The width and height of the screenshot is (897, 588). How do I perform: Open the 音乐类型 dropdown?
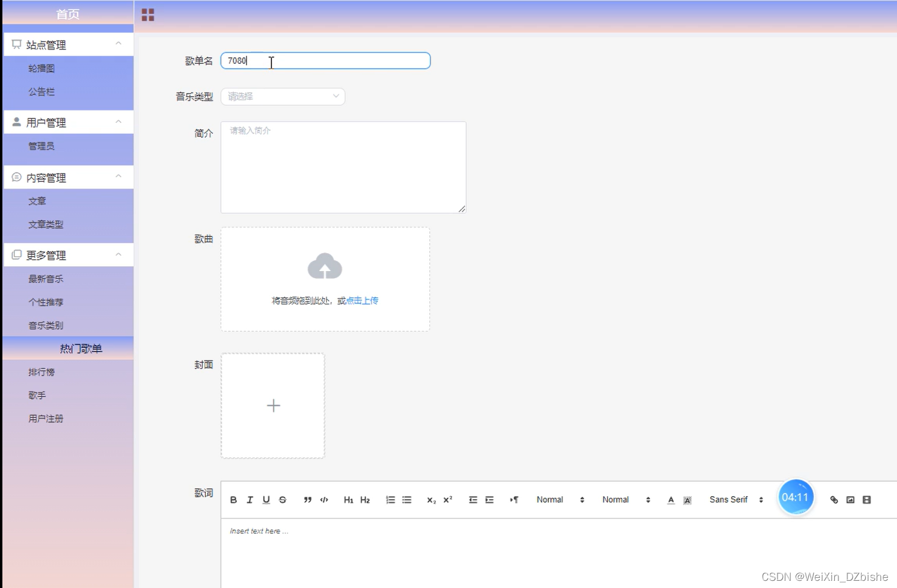tap(283, 96)
